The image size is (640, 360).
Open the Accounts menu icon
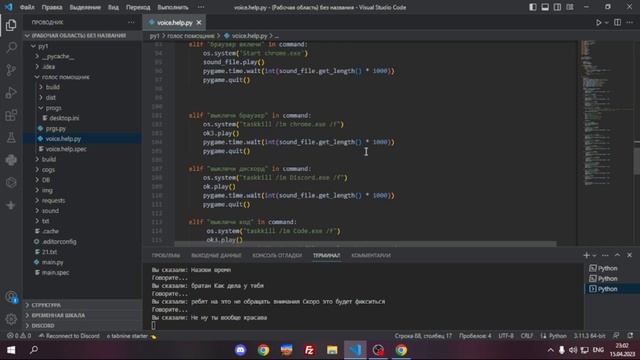click(x=11, y=297)
